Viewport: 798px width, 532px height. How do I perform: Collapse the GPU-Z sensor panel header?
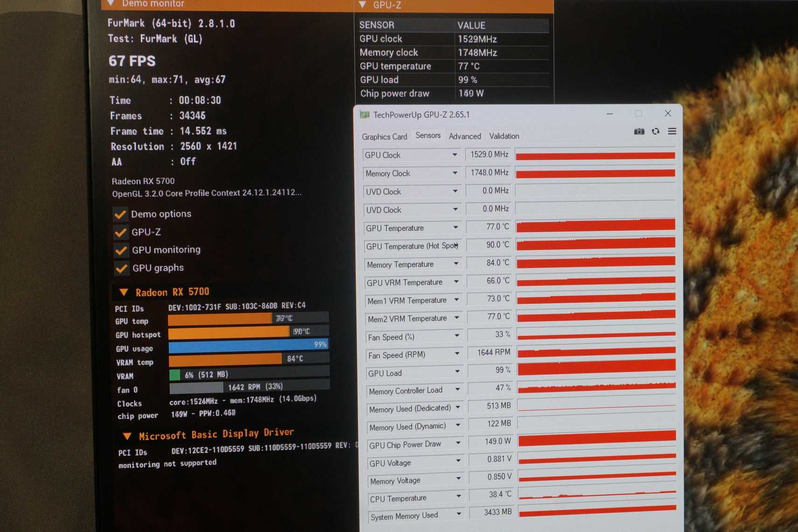pyautogui.click(x=363, y=5)
